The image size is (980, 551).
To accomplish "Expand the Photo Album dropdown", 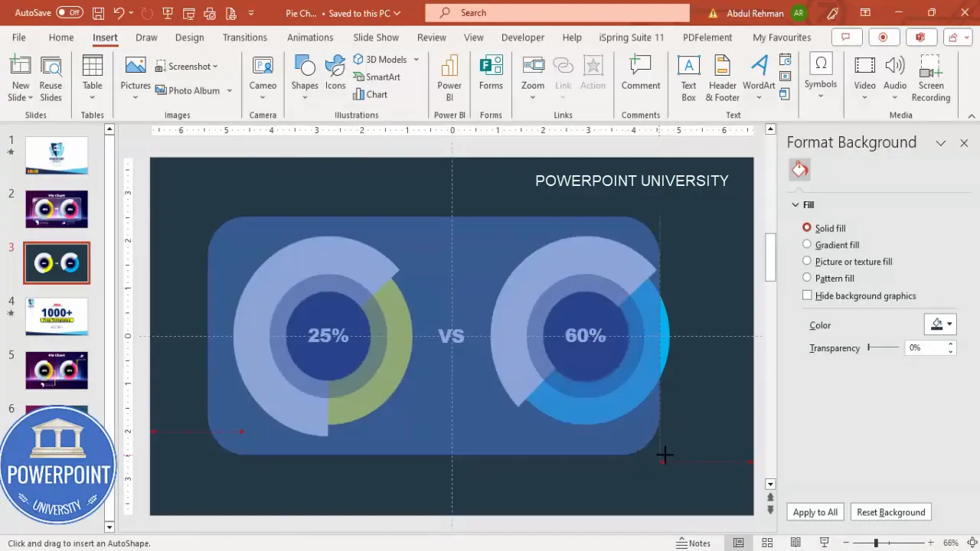I will (228, 90).
